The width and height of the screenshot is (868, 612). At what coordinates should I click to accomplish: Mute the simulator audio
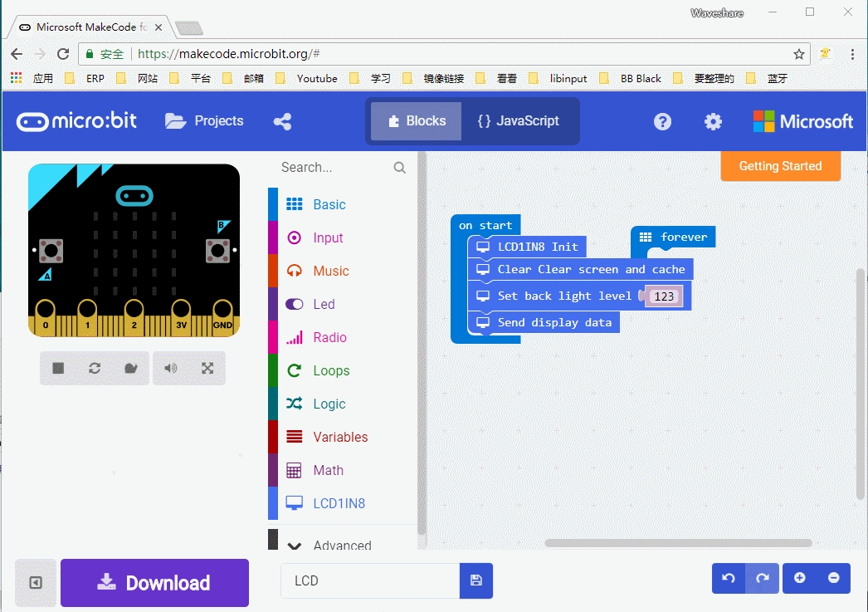[171, 369]
